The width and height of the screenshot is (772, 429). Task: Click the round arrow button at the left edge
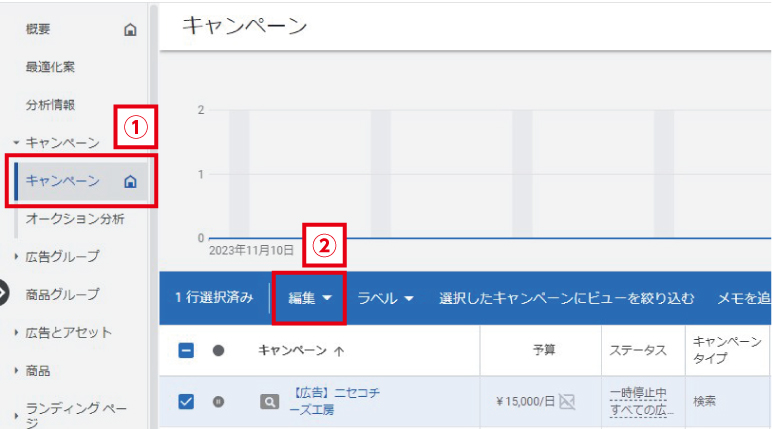(x=3, y=293)
